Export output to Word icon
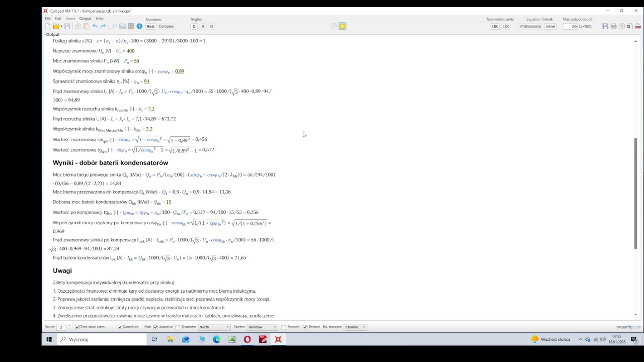Screen dimensions: 644x362 pos(629,26)
